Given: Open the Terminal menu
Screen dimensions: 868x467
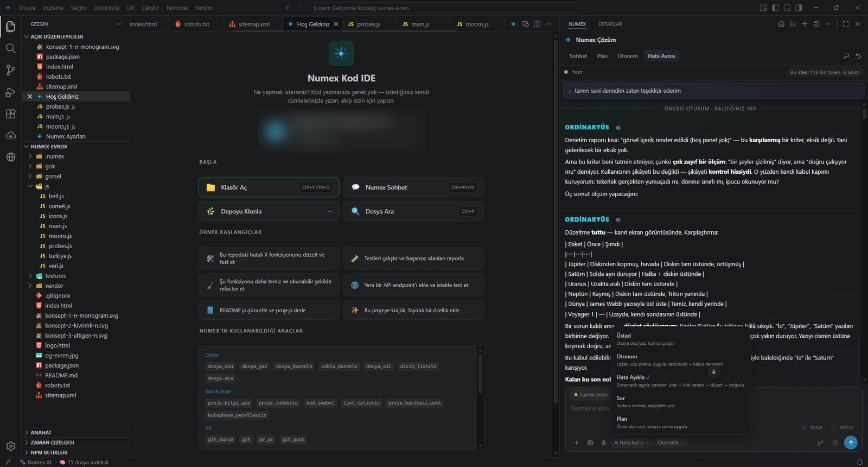Looking at the screenshot, I should 177,8.
